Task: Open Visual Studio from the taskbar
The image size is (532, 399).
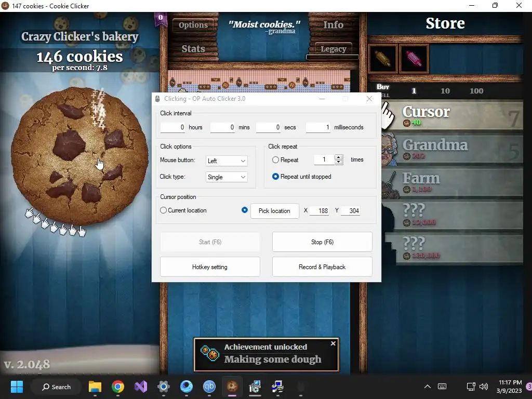Action: tap(140, 387)
